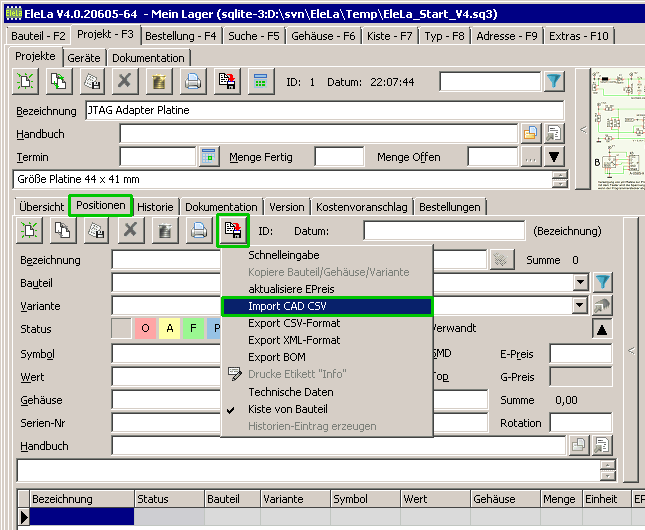Click the funnel filter icon beside project search

(555, 82)
